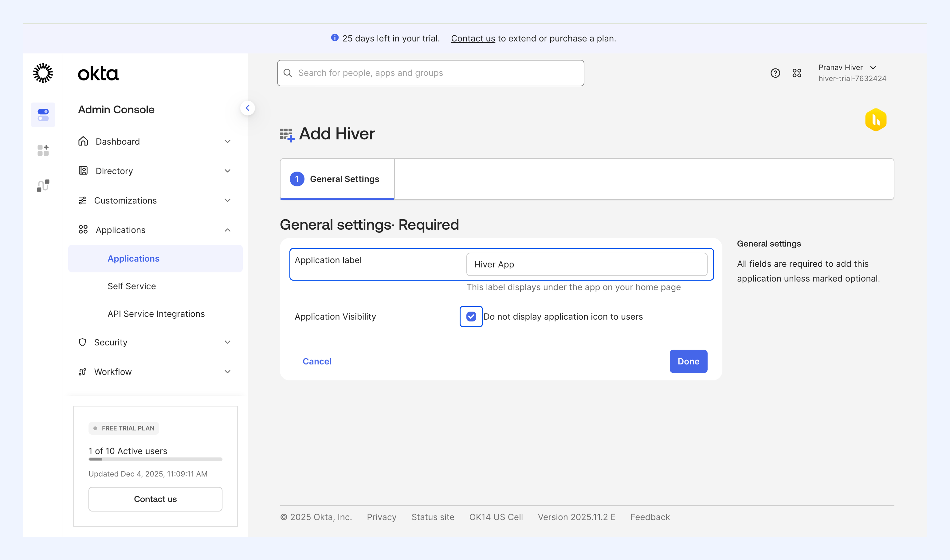Screen dimensions: 950x560
Task: Click the okta wordmark logo
Action: click(98, 74)
